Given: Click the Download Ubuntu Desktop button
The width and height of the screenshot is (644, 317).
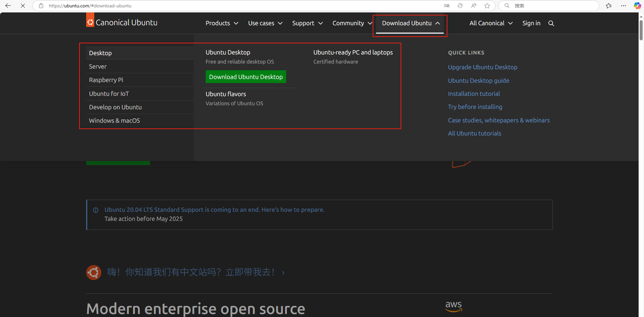Looking at the screenshot, I should 246,77.
